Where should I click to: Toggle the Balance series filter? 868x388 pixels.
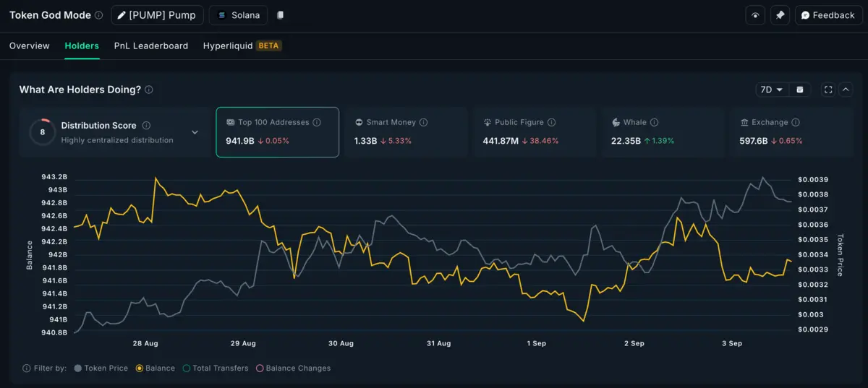(x=155, y=368)
